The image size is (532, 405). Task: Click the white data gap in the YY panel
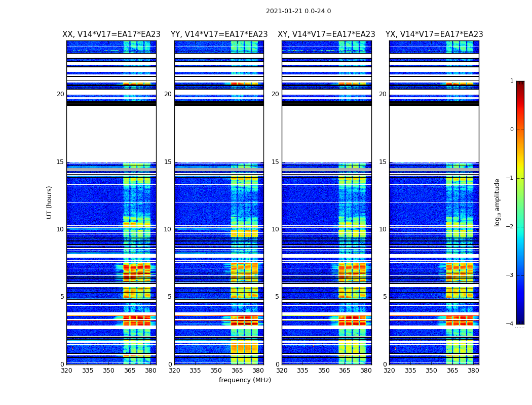219,134
